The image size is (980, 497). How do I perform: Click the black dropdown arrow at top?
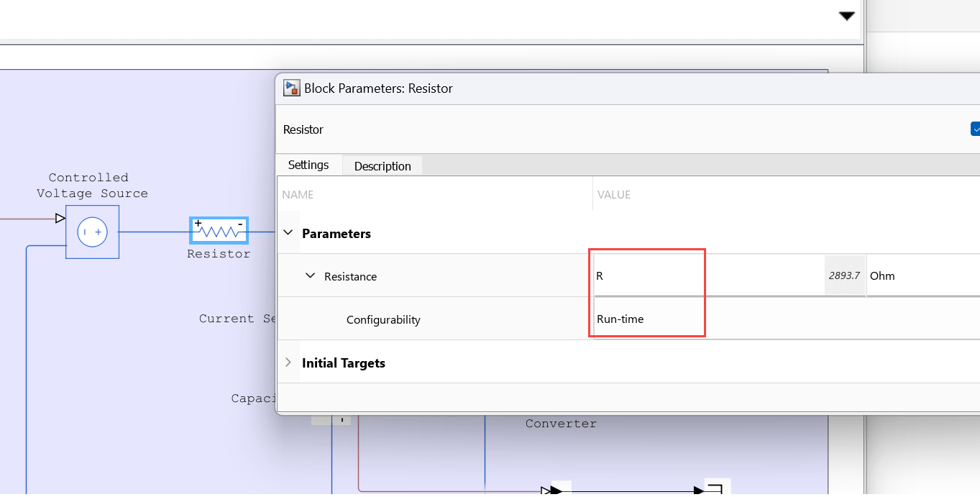point(846,16)
